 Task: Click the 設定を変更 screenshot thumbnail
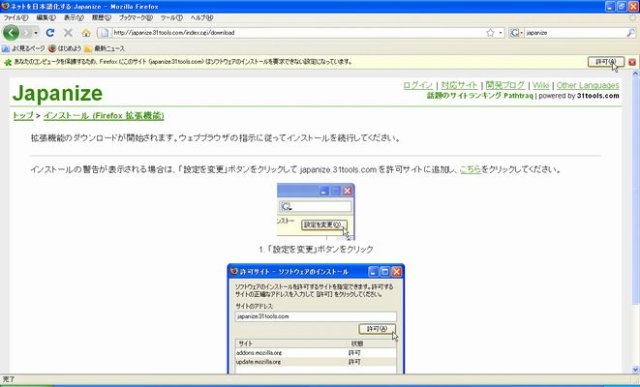316,211
